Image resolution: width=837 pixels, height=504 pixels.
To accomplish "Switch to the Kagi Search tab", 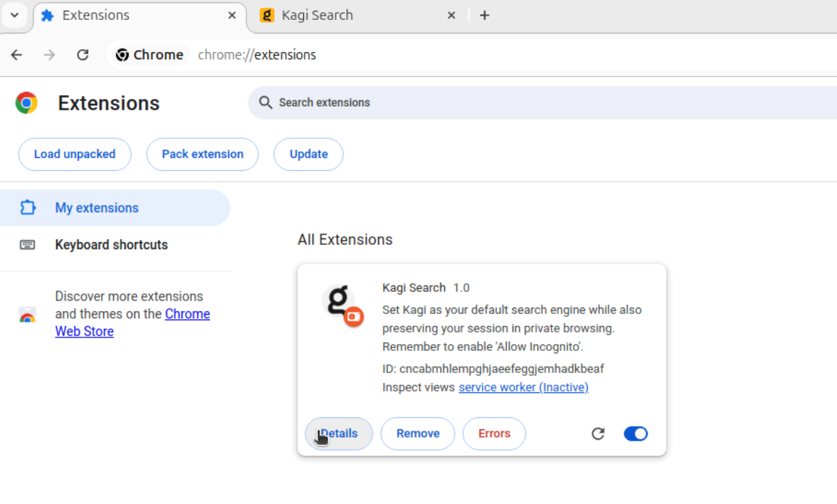I will (x=357, y=16).
